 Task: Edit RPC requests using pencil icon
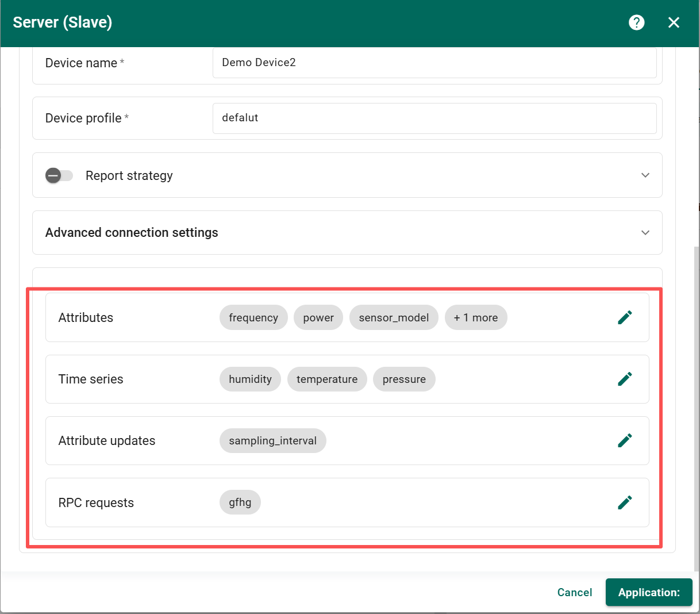click(625, 502)
